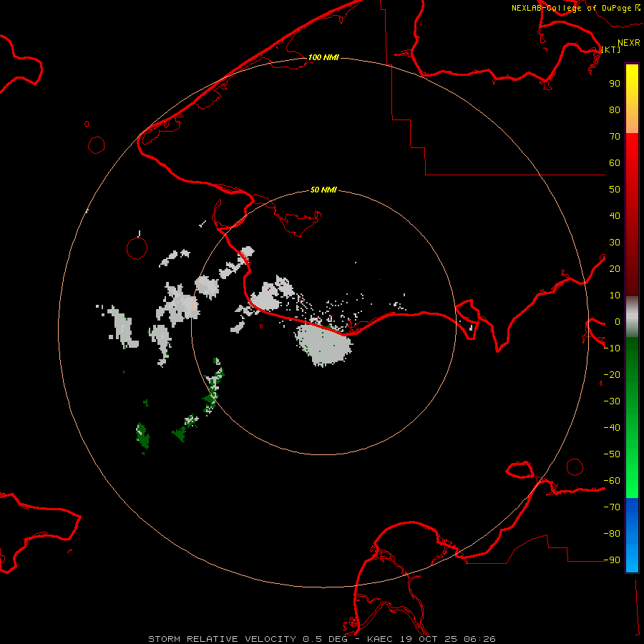Viewport: 644px width, 644px height.
Task: Select the NEXLAB-College of DuPage credit text
Action: click(x=571, y=8)
